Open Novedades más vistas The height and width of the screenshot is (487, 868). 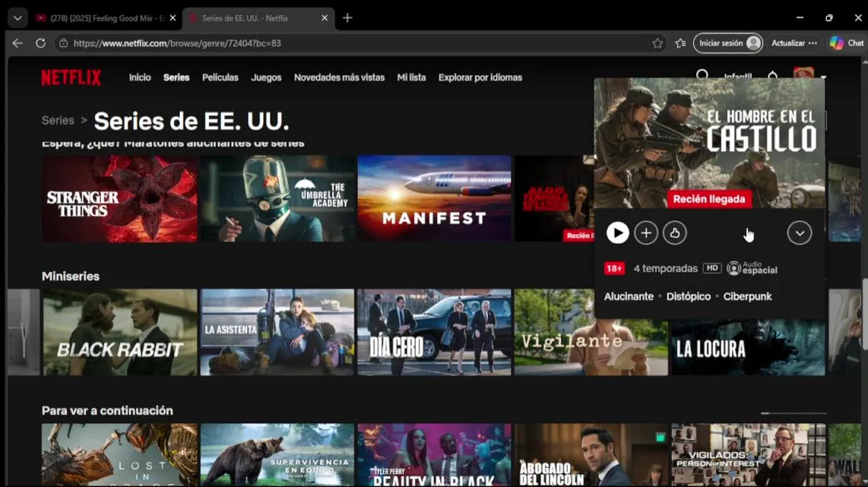[339, 78]
